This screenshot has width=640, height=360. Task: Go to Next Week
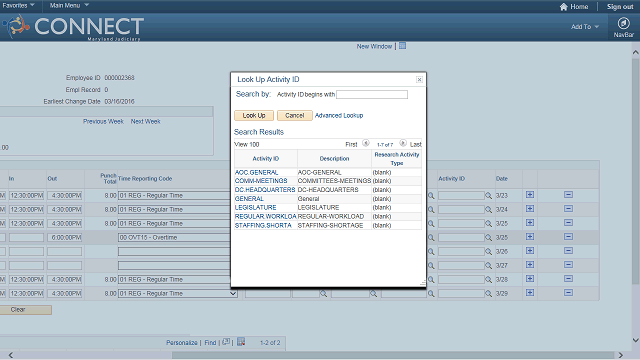[146, 121]
